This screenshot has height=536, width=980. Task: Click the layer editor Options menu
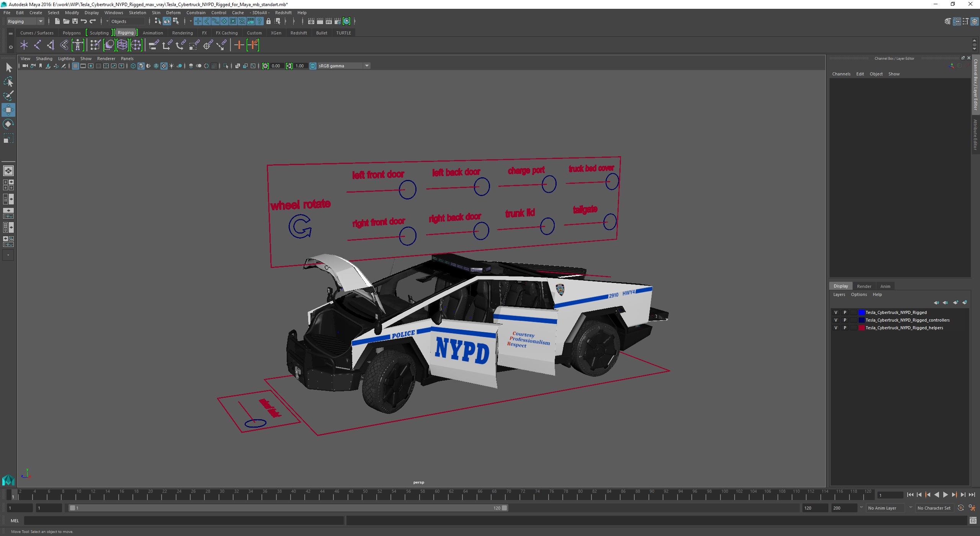(859, 294)
